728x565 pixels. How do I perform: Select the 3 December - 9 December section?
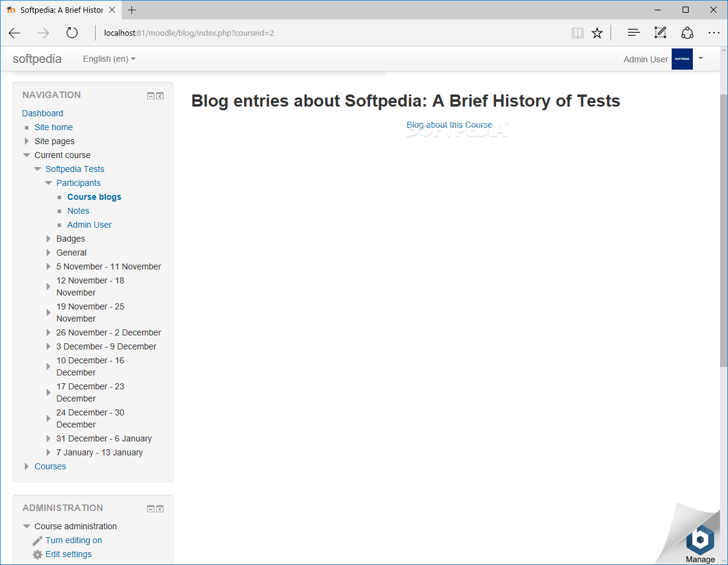pos(106,346)
